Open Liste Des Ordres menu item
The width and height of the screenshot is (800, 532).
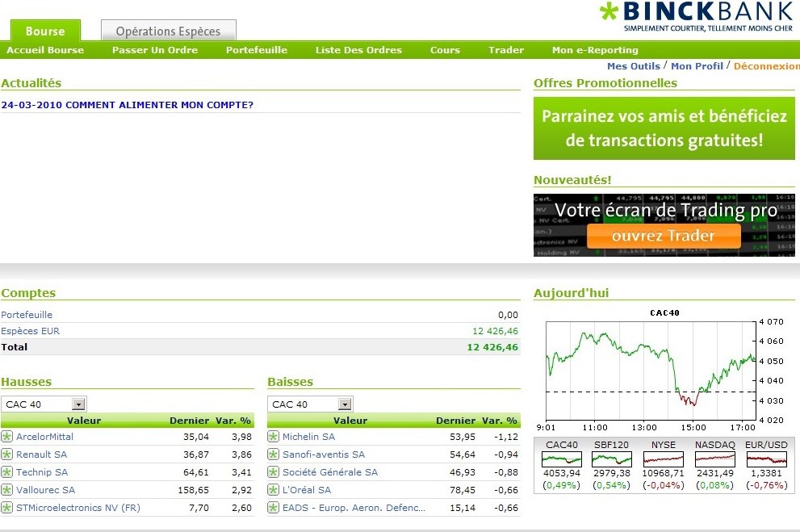(x=358, y=50)
